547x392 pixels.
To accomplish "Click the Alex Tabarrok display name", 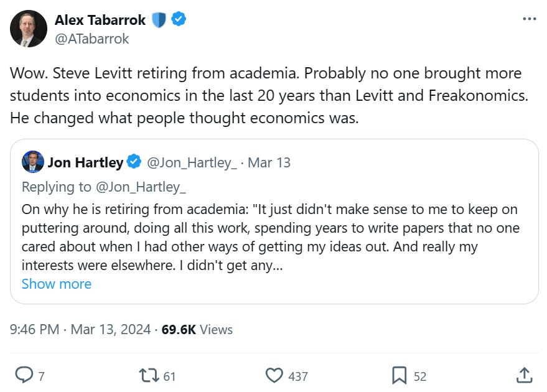I will [100, 20].
